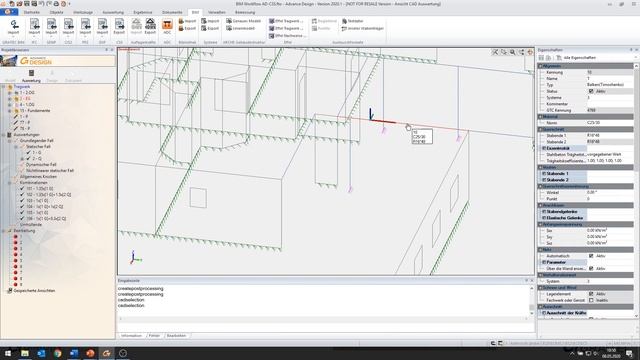Expand the 1 - 2.OG tree node
Viewport: 640px width, 360px height.
[x=10, y=93]
